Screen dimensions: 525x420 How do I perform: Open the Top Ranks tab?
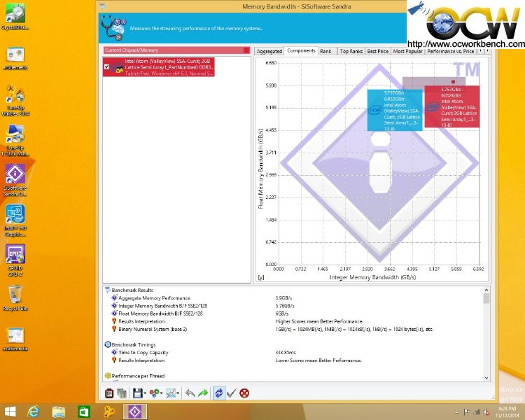351,51
